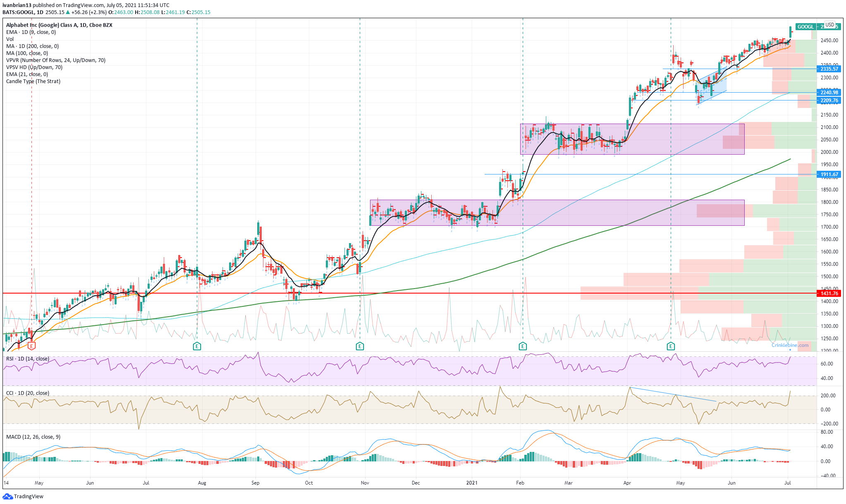Select the lower purple consolidation rectangle near 1750
The image size is (846, 504).
tap(557, 213)
